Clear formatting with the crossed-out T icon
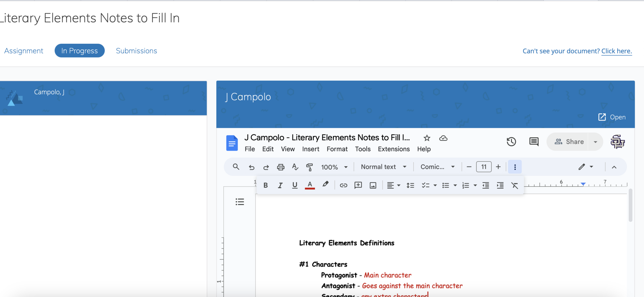644x297 pixels. 514,185
